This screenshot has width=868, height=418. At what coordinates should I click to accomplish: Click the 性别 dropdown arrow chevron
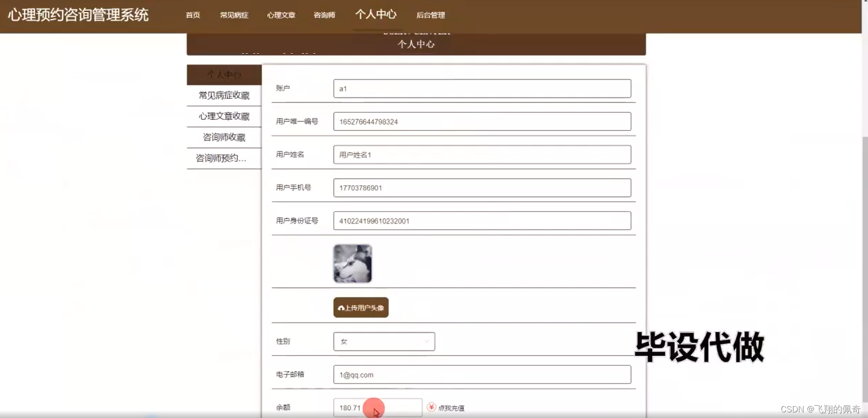point(426,342)
